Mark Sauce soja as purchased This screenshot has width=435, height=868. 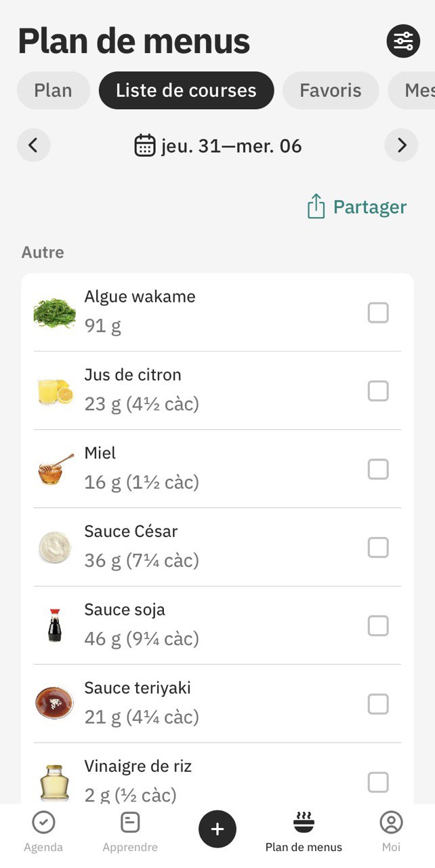[377, 625]
